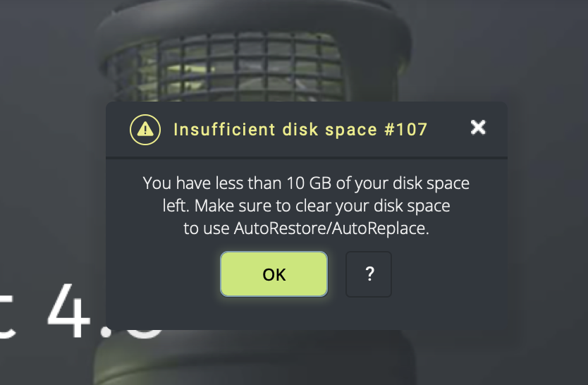588x385 pixels.
Task: Close the Insufficient disk space dialog
Action: pos(478,127)
